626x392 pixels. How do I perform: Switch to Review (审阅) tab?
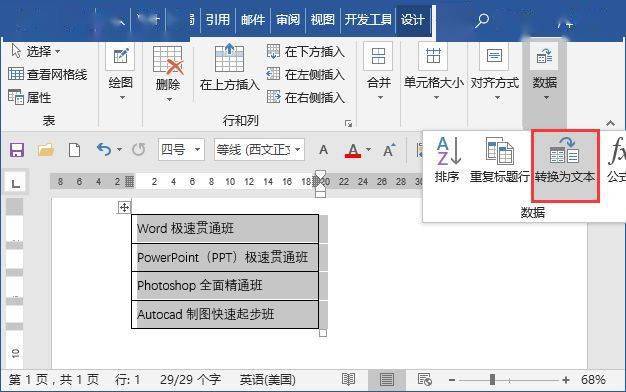tap(287, 20)
